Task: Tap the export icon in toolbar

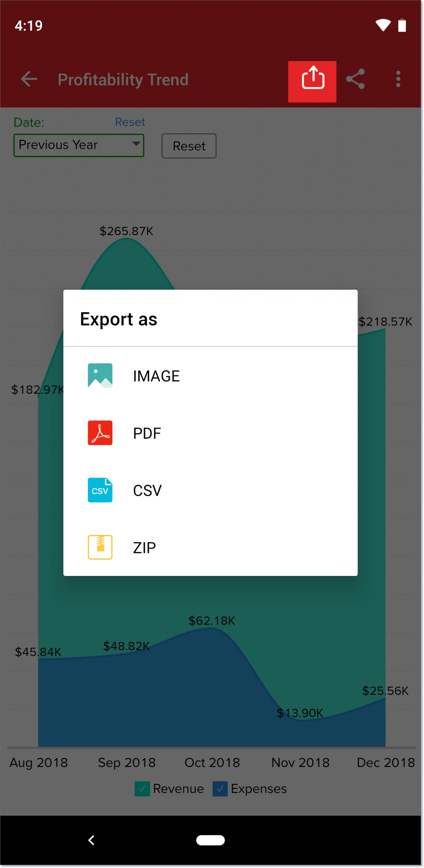Action: click(x=312, y=81)
